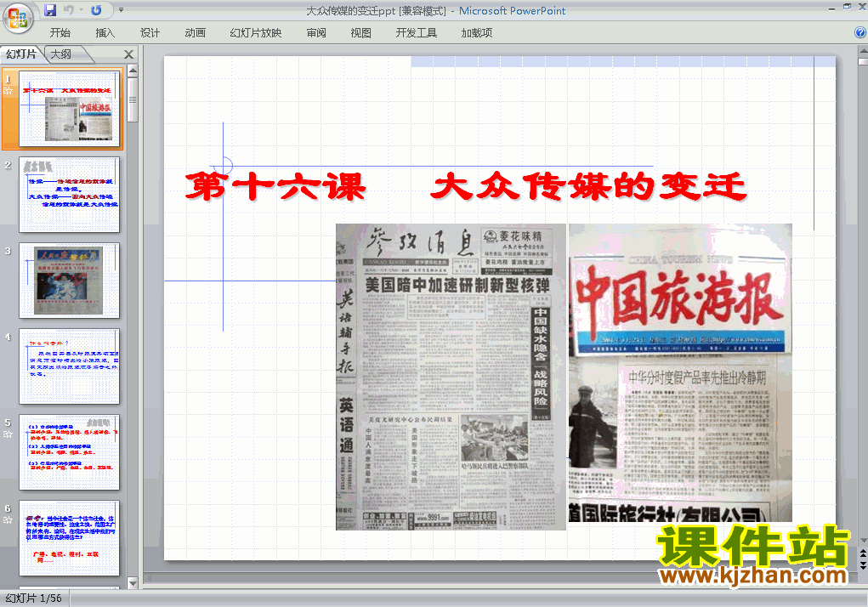Select slide 4 thumbnail
This screenshot has width=868, height=607.
click(69, 366)
